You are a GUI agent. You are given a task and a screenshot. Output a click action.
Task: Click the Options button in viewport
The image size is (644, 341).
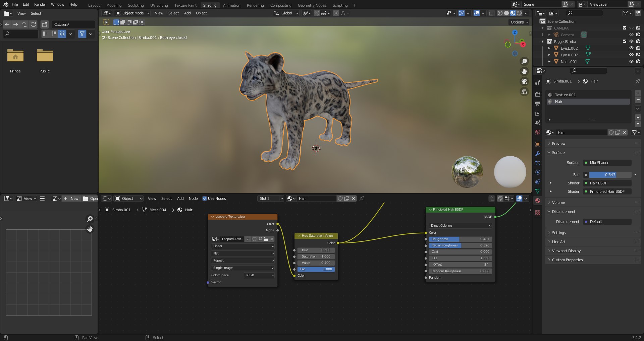(x=519, y=22)
